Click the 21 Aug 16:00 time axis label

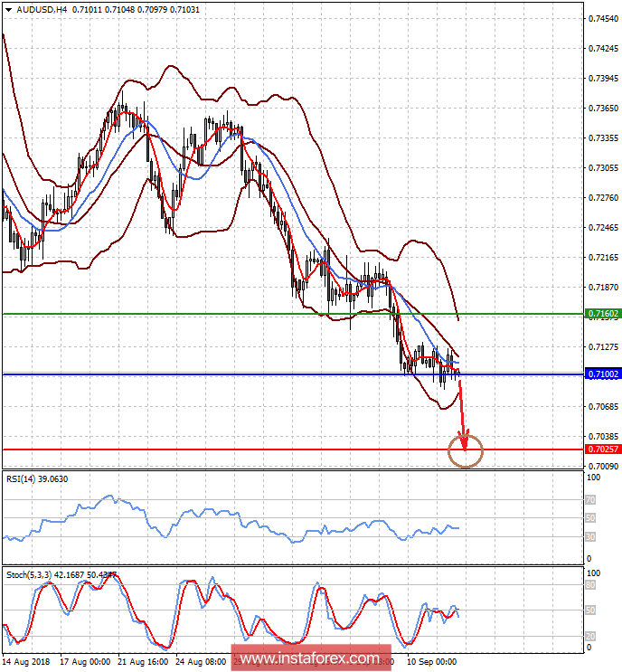(143, 662)
